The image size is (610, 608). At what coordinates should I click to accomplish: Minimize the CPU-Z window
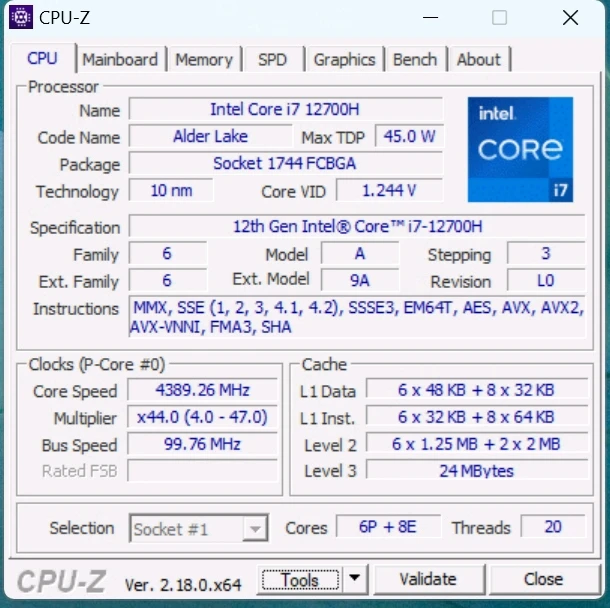coord(430,18)
